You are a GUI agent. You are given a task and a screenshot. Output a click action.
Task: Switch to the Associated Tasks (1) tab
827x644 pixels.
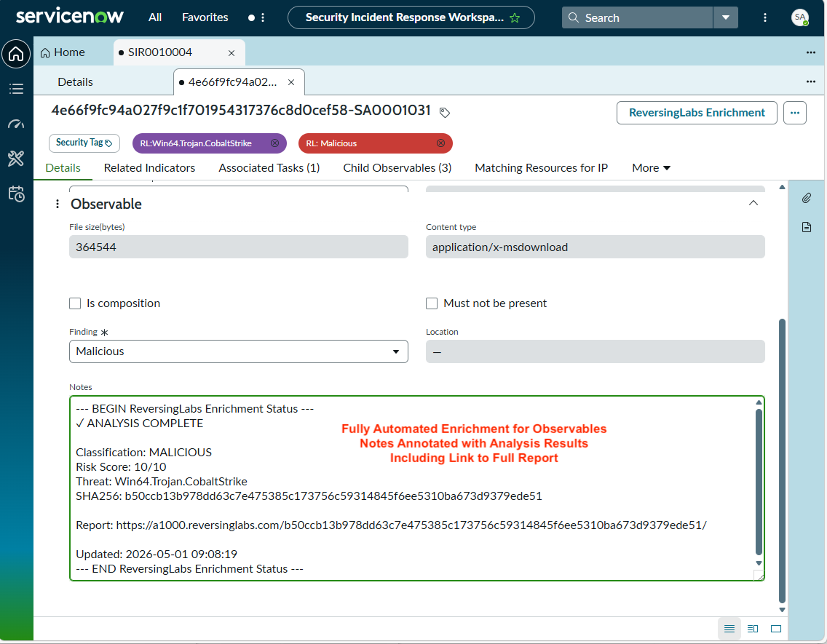click(x=269, y=168)
